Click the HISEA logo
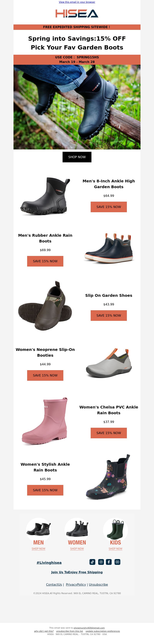The image size is (154, 644). click(77, 13)
